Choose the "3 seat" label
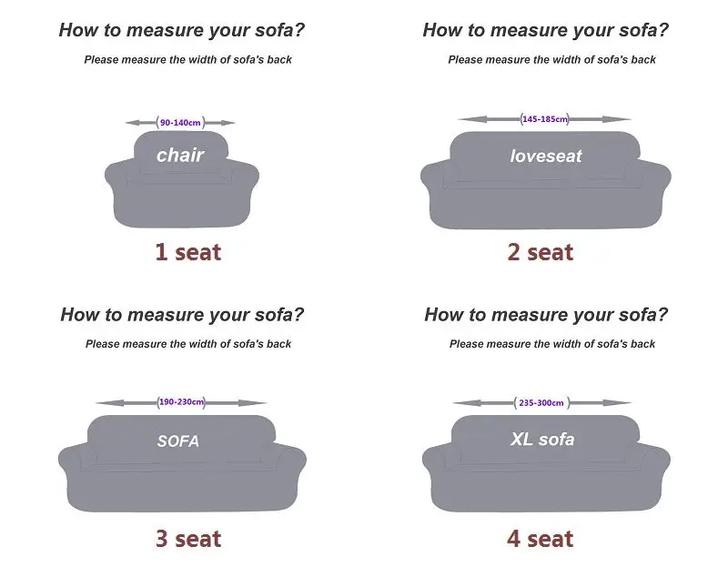Screen dimensions: 728x567 187,539
